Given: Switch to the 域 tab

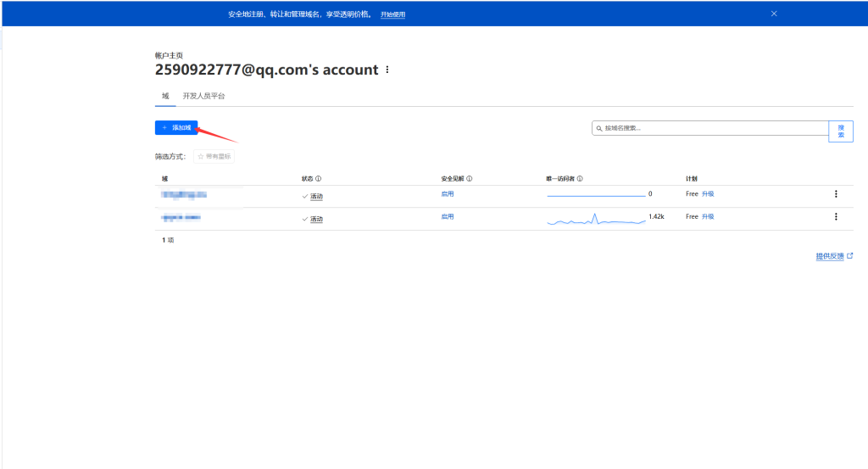Looking at the screenshot, I should pos(165,96).
